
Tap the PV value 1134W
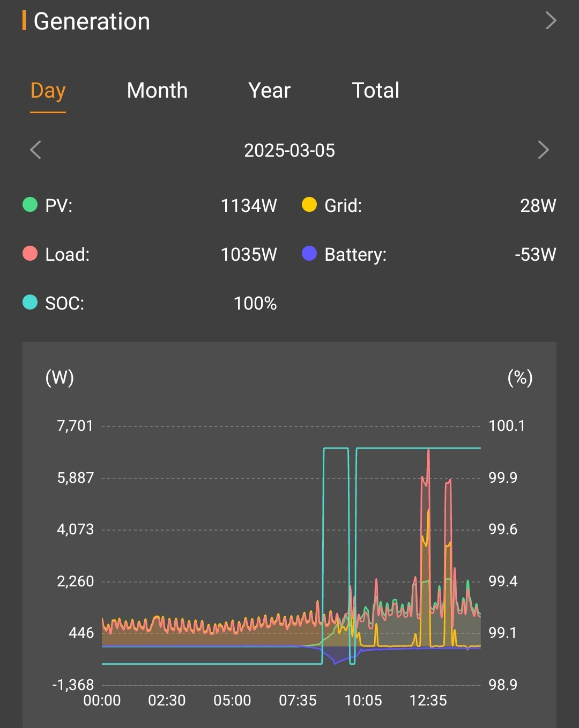(249, 205)
